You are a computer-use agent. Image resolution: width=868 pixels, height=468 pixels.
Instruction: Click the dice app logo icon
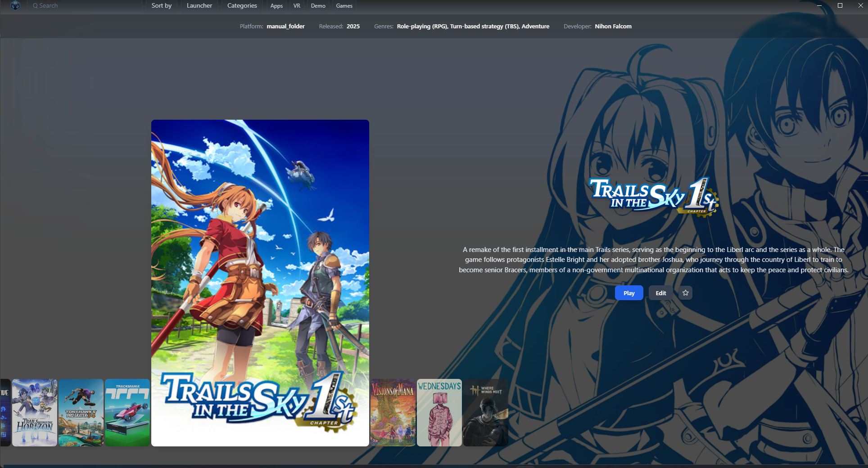tap(15, 6)
